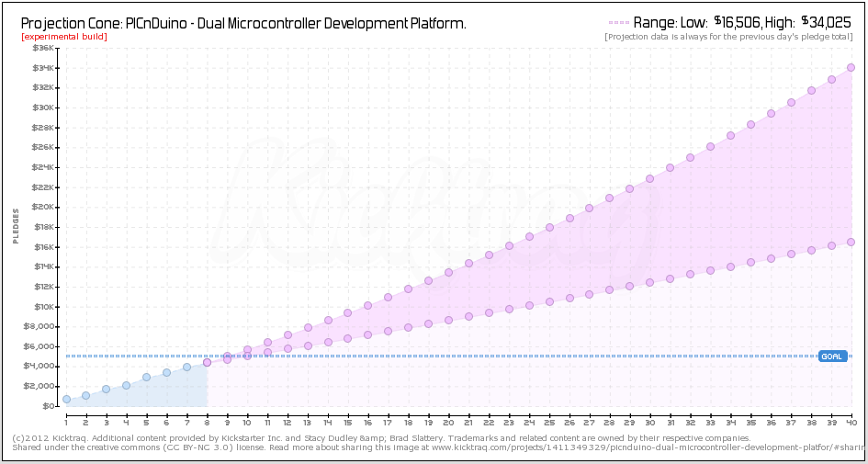
Task: Click the '$6,000' y-axis label
Action: pyautogui.click(x=39, y=346)
